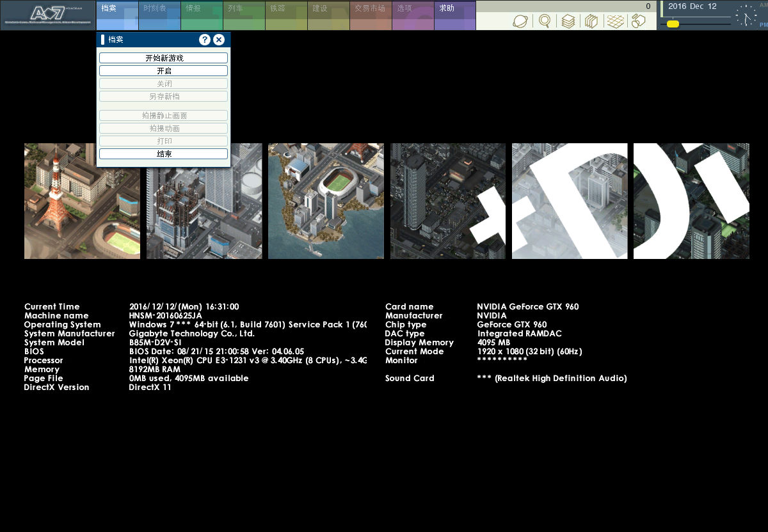Select the stadium island city thumbnail
Screen dimensions: 768x532
click(326, 201)
